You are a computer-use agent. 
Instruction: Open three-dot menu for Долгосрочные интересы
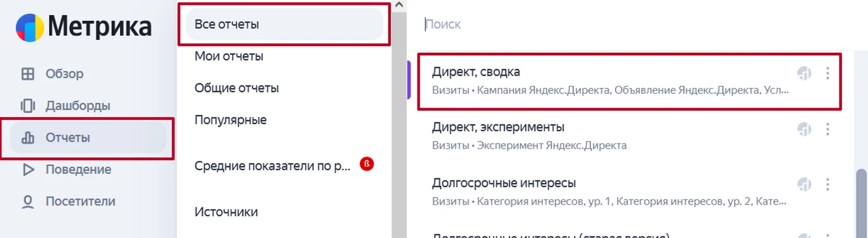[x=828, y=184]
